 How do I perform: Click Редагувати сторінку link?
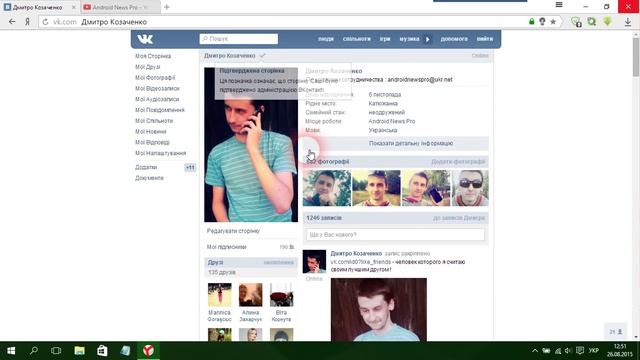233,231
